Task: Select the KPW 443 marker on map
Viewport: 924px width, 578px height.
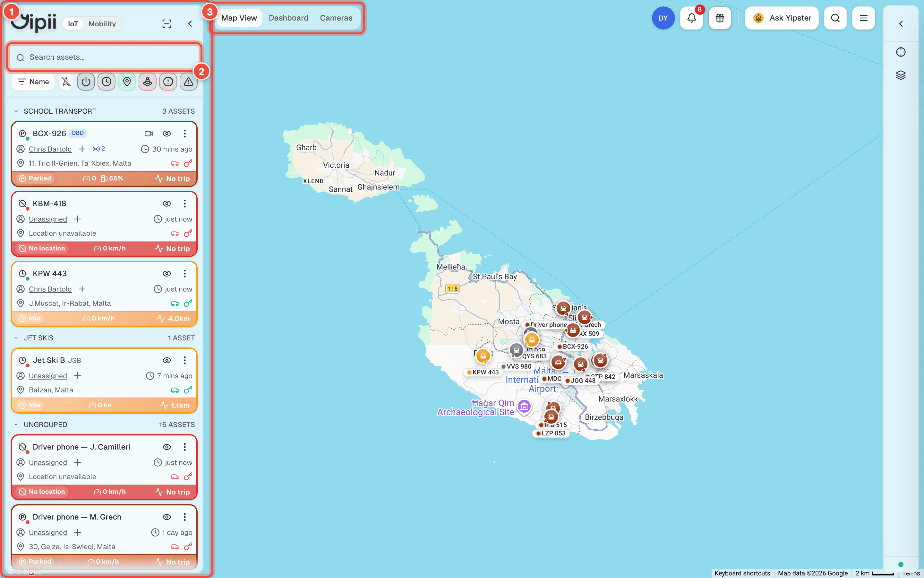Action: coord(483,355)
